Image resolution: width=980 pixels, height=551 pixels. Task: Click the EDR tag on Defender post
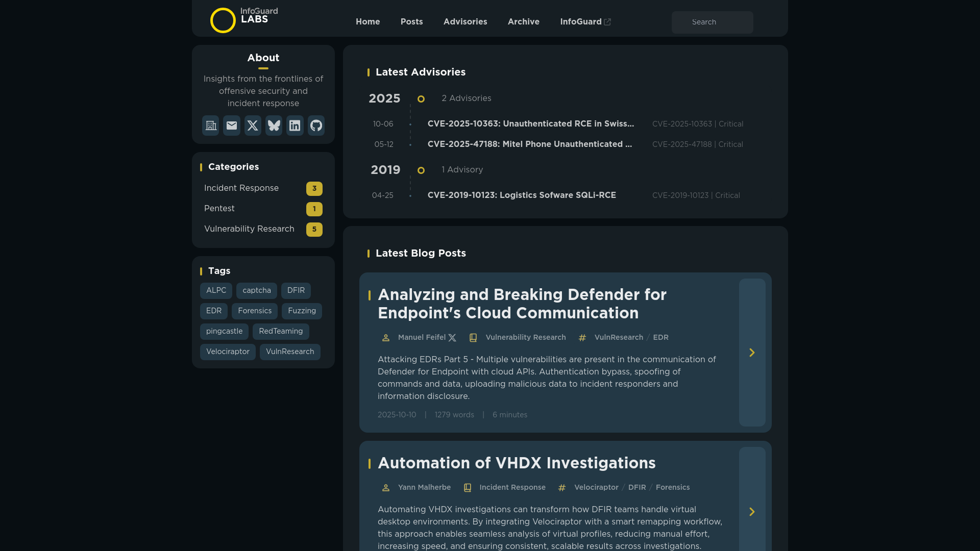coord(660,338)
